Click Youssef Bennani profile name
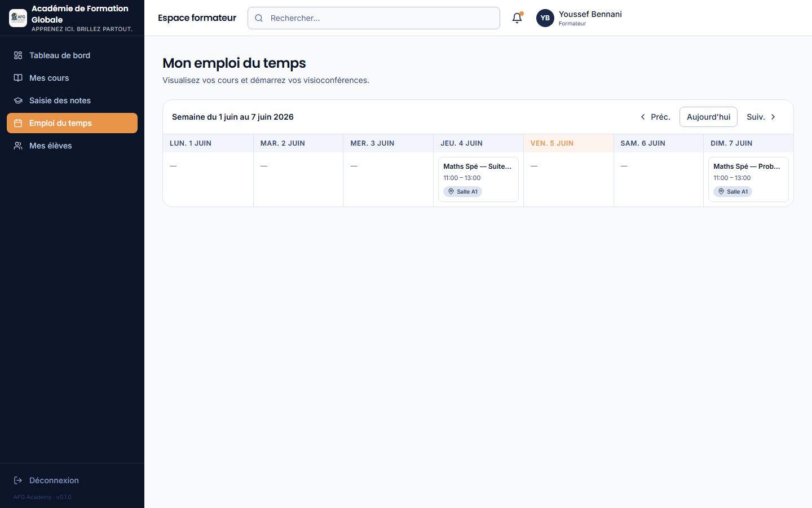 (590, 14)
